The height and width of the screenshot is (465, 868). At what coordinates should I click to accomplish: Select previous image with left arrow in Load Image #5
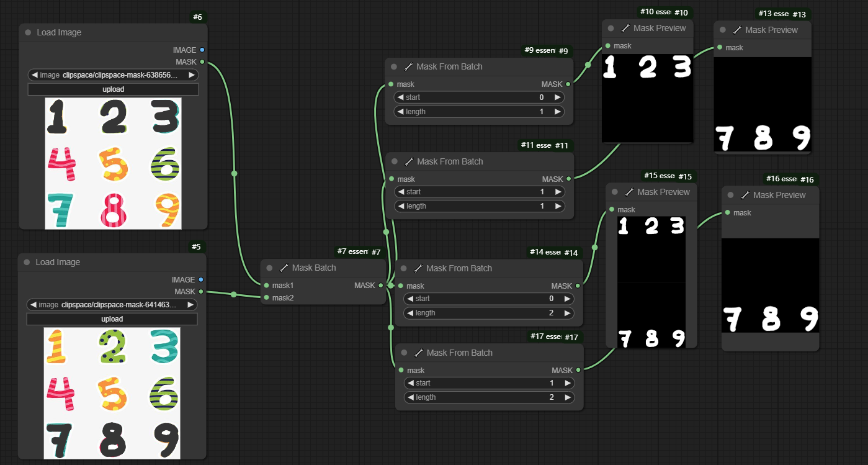(32, 305)
